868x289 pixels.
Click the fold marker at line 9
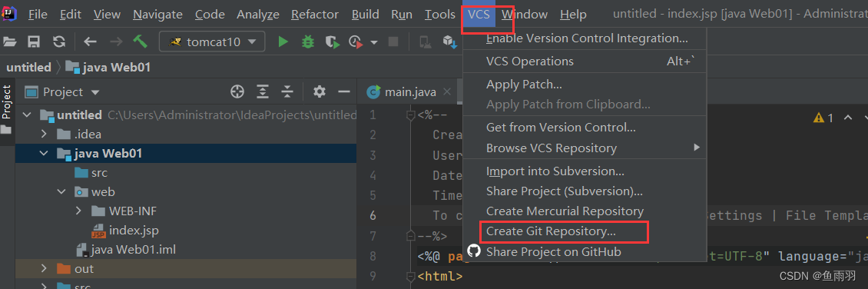pos(411,276)
